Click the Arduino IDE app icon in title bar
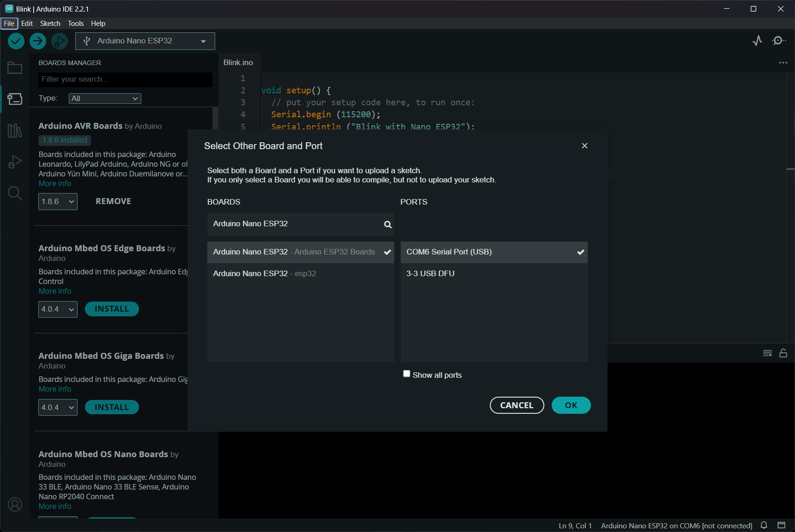 [x=9, y=9]
